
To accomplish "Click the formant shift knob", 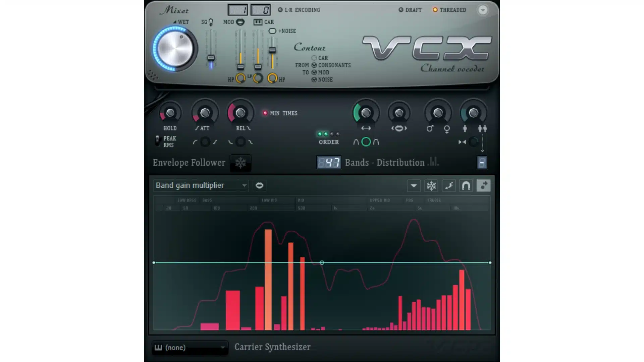I will (399, 113).
